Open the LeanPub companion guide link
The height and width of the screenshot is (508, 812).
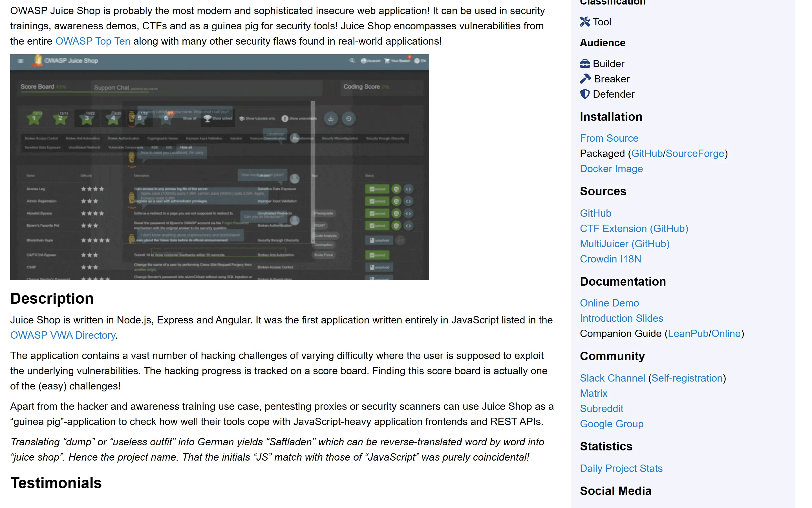tap(688, 333)
